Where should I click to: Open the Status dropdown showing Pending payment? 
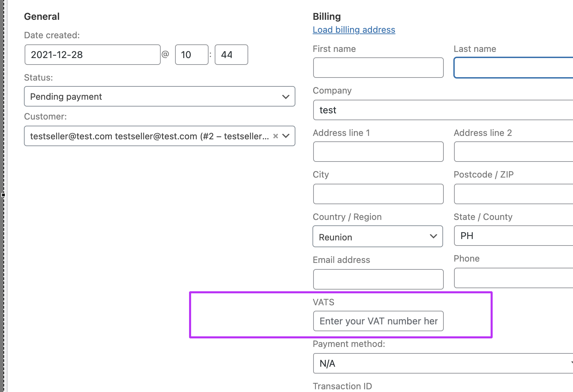click(159, 97)
